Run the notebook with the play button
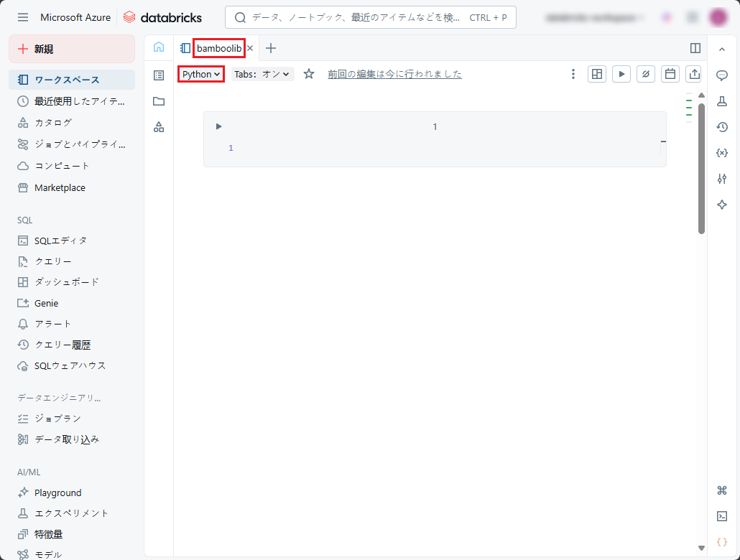740x560 pixels. (621, 74)
